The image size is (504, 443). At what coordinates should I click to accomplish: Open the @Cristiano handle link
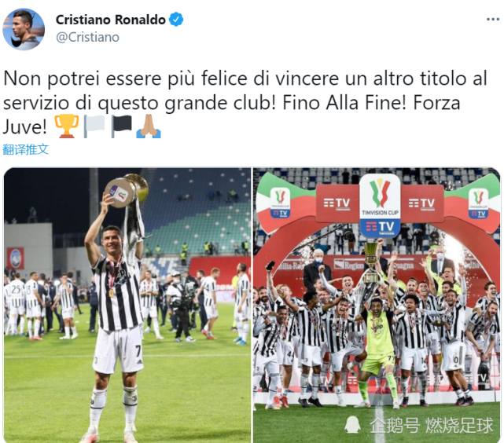pos(87,37)
